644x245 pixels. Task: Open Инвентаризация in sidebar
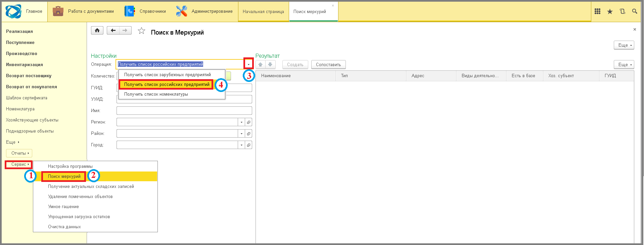(25, 65)
